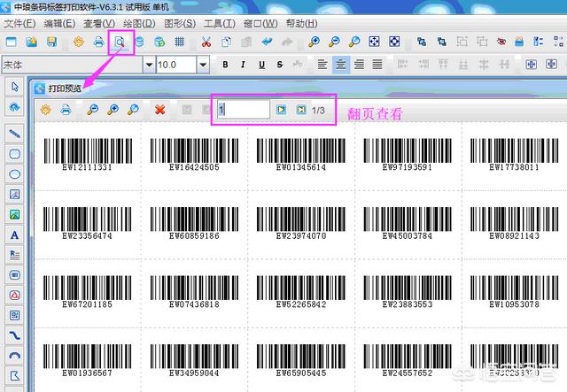Open the font name dropdown arrow

point(149,65)
